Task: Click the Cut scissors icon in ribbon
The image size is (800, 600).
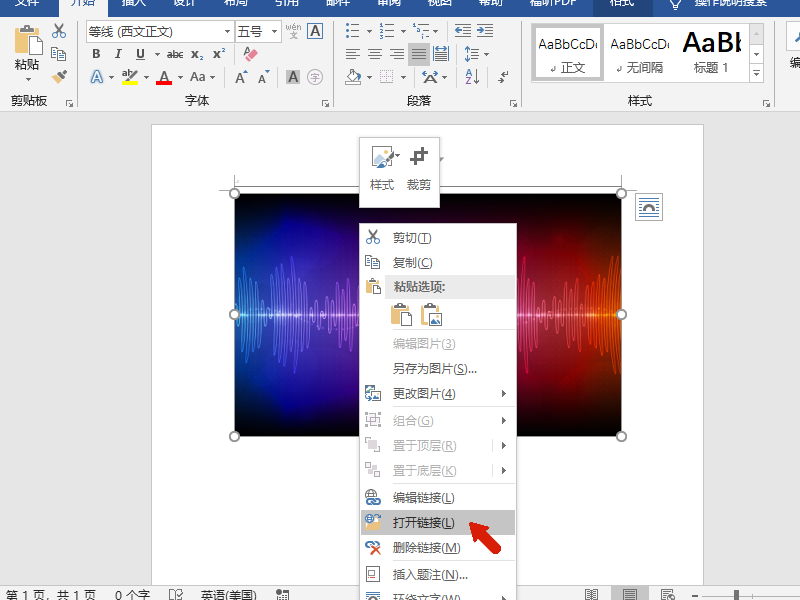Action: [x=59, y=31]
